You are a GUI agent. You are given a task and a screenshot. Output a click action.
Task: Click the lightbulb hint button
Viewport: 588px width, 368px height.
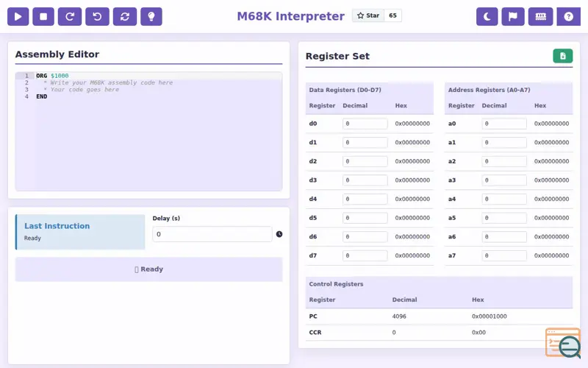pyautogui.click(x=151, y=16)
